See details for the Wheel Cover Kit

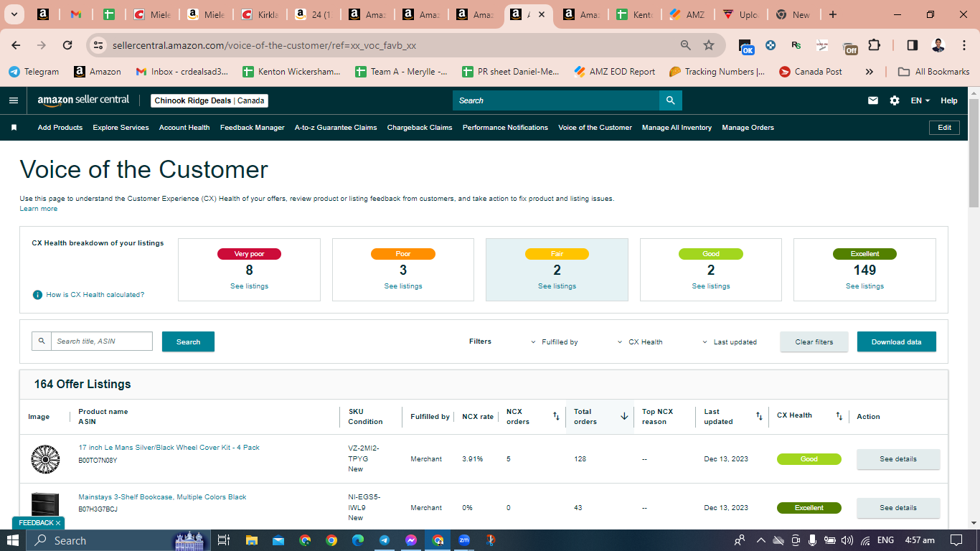coord(898,459)
